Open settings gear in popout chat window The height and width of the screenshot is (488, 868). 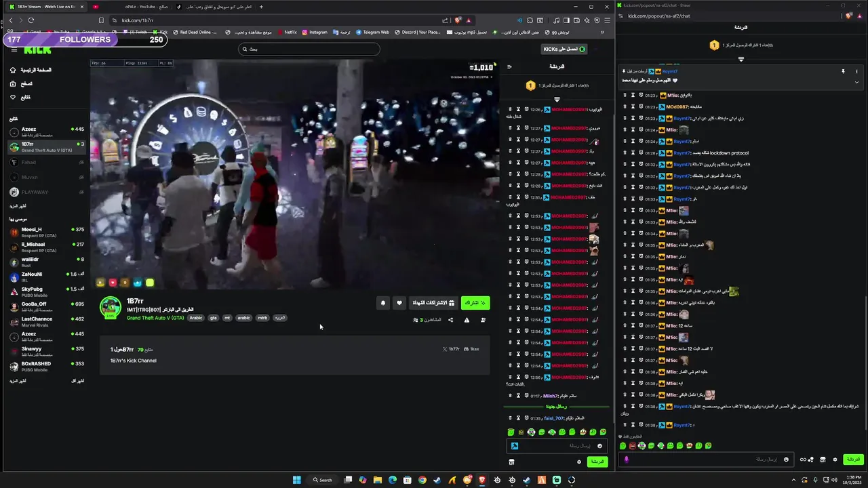point(835,460)
